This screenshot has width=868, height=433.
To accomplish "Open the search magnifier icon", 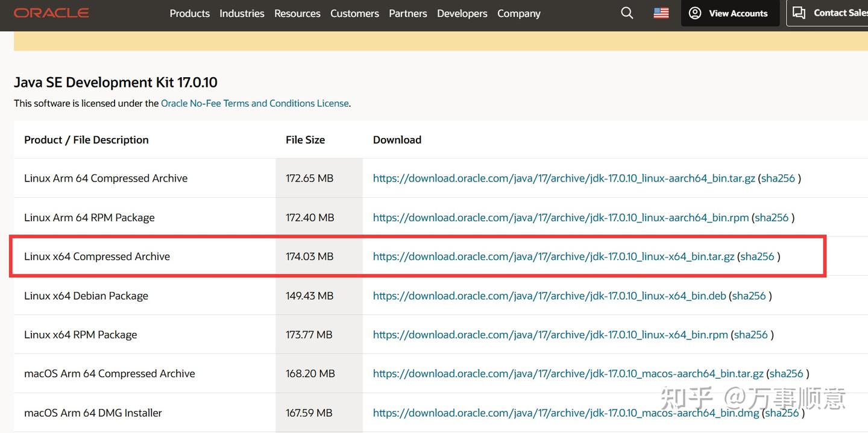I will point(627,13).
